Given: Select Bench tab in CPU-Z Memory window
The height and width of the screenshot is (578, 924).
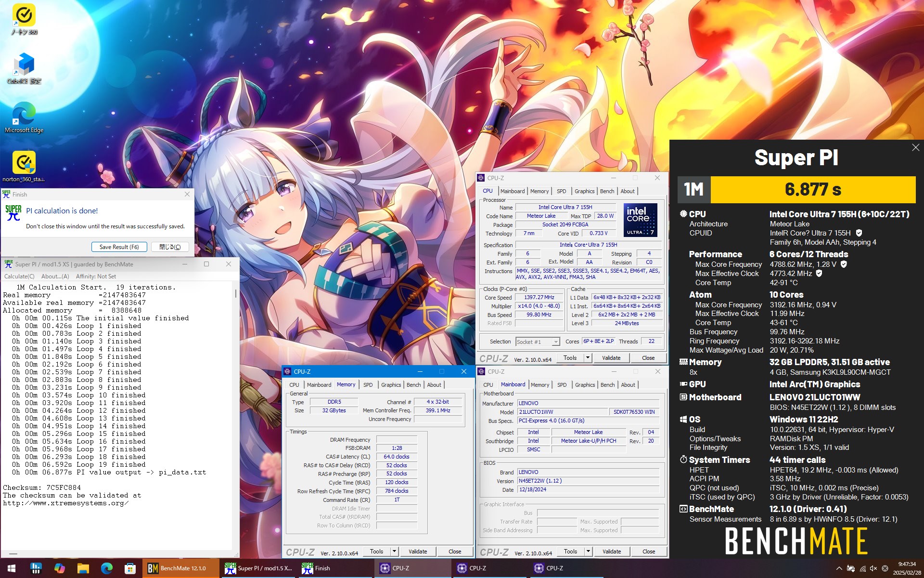Looking at the screenshot, I should pos(414,385).
